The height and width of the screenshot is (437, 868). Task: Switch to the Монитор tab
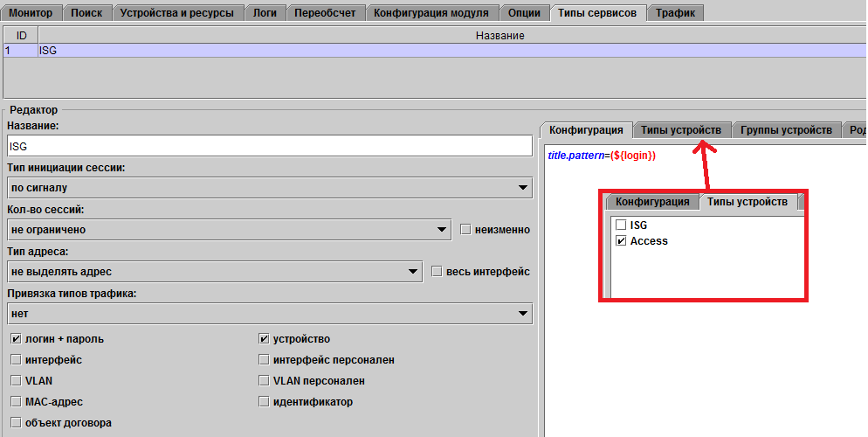[31, 13]
